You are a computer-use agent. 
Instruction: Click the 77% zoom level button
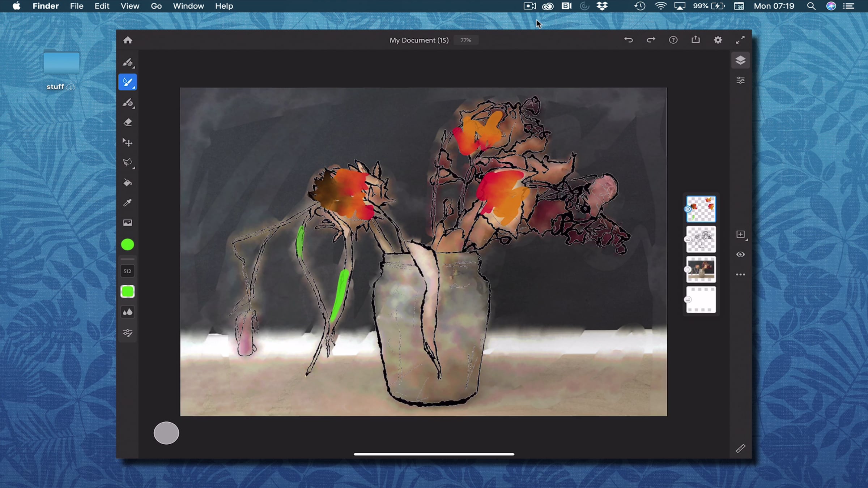pos(466,40)
